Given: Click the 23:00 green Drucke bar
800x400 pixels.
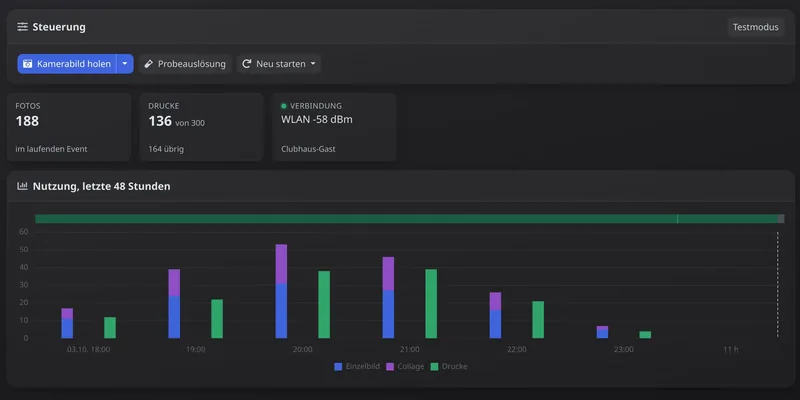Looking at the screenshot, I should (645, 335).
